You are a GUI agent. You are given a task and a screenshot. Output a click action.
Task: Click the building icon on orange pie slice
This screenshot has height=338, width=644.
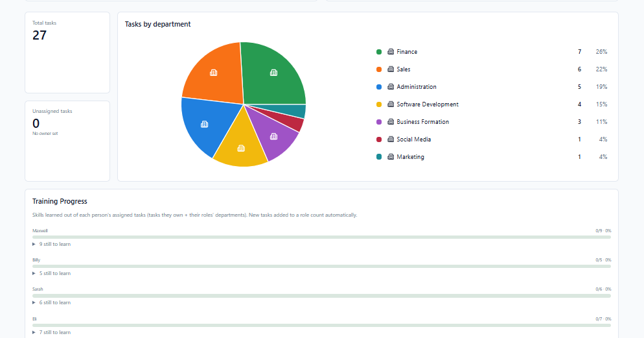click(x=214, y=73)
